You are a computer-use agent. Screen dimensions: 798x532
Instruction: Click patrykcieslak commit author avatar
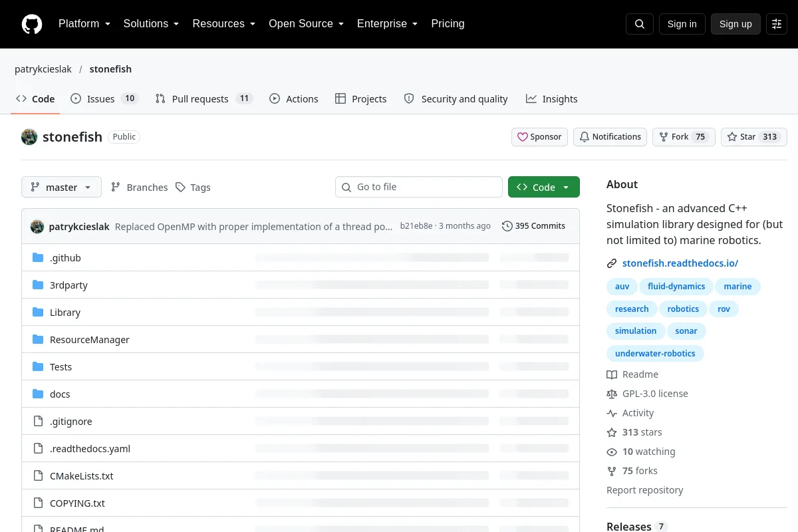37,226
